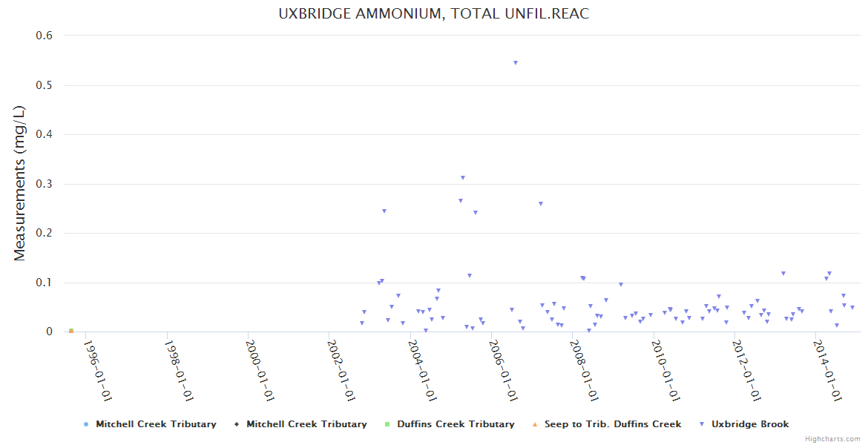
Task: Click the Measurements (mg/L) axis title
Action: (20, 182)
